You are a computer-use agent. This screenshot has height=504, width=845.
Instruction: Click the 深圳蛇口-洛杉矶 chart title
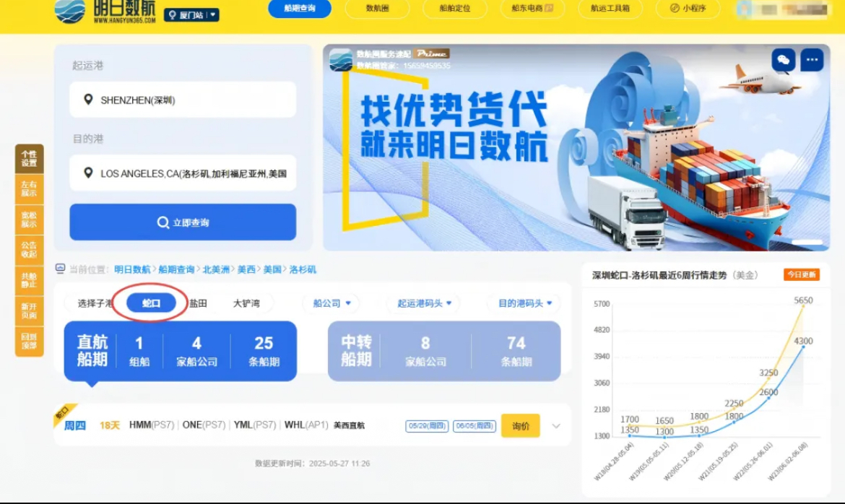click(659, 275)
